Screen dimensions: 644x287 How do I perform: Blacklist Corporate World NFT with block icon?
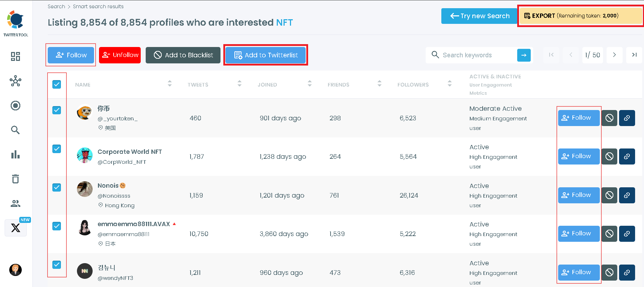[609, 156]
